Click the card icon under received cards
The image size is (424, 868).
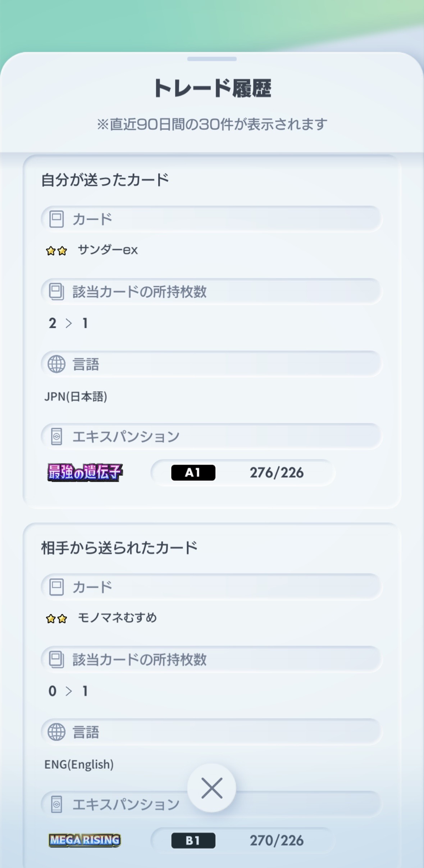point(56,587)
